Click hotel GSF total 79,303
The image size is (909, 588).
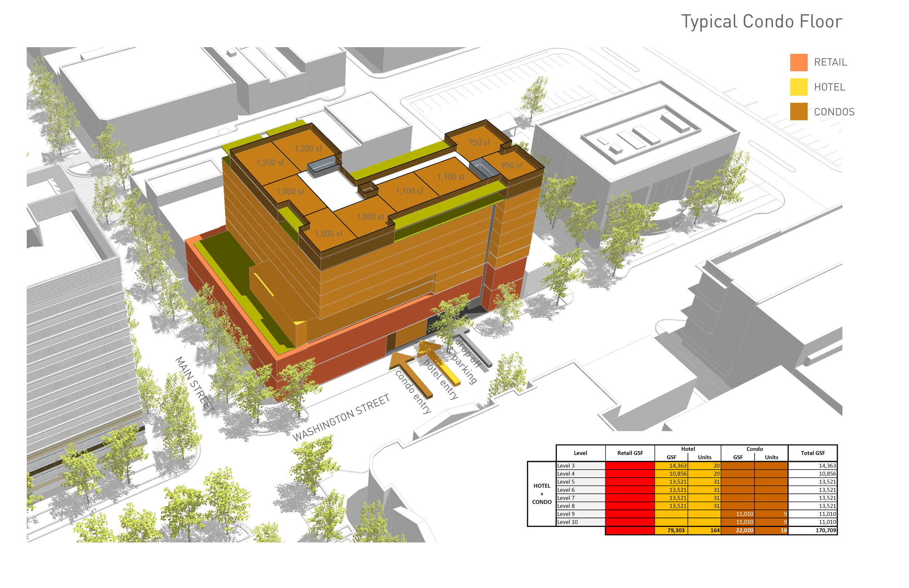point(672,530)
